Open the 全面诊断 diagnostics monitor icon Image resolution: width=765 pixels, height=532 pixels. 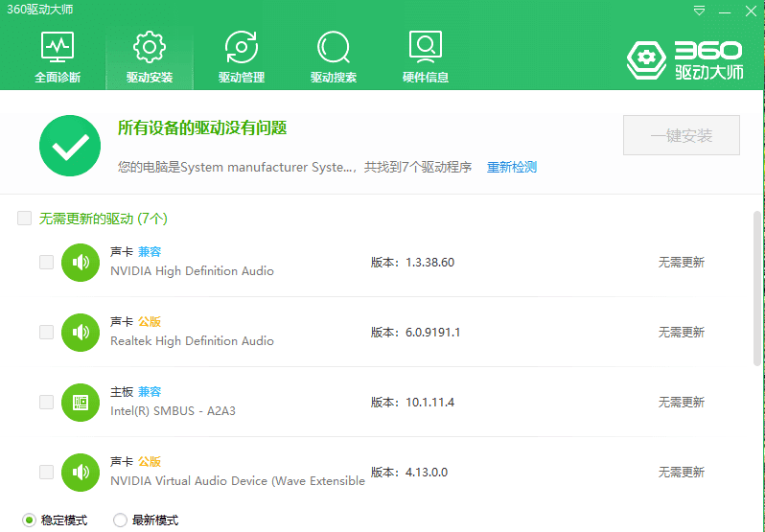58,47
